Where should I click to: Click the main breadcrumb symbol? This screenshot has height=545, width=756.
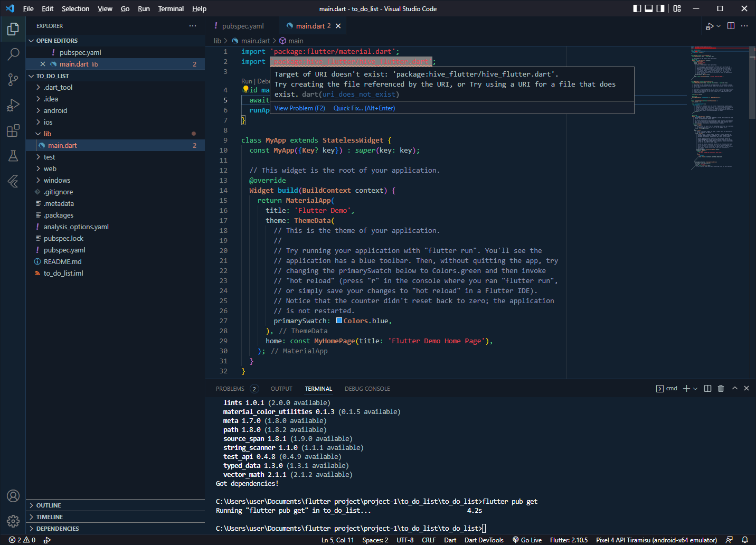pyautogui.click(x=291, y=41)
